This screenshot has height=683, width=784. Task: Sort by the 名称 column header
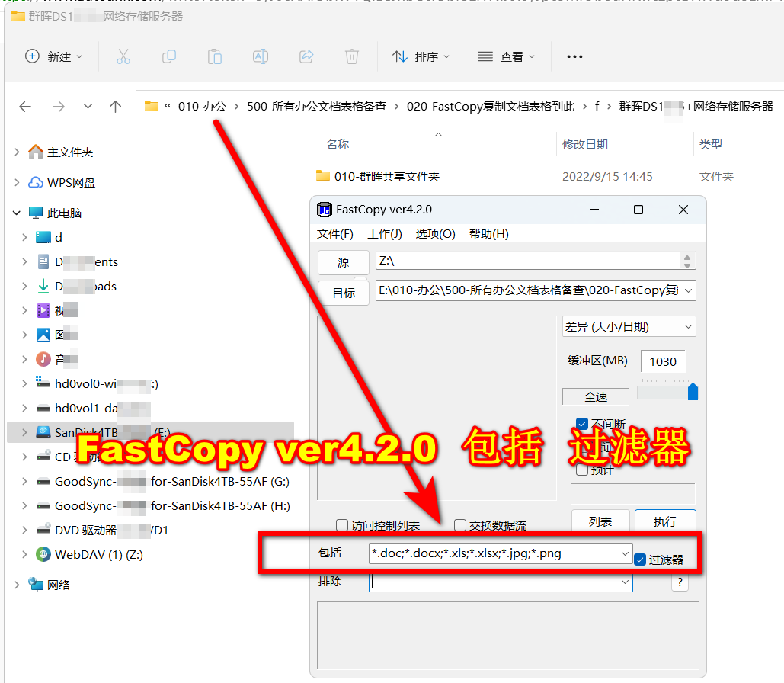(x=338, y=145)
